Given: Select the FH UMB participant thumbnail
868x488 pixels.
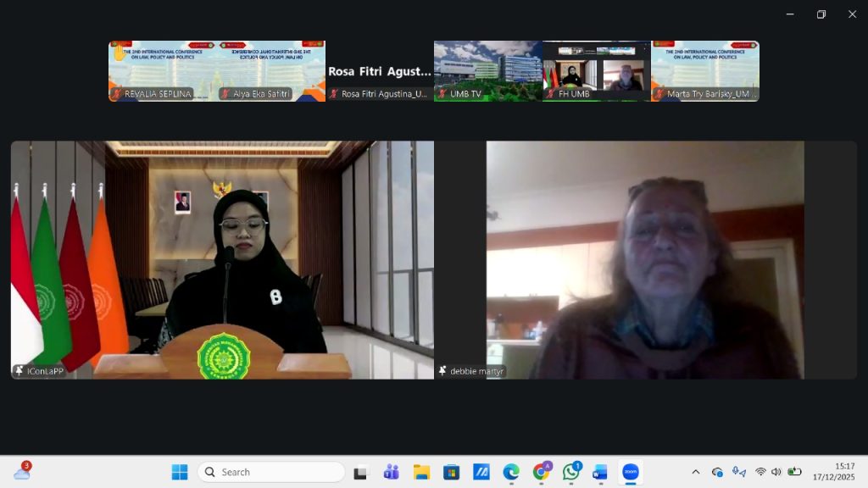Looking at the screenshot, I should (597, 71).
